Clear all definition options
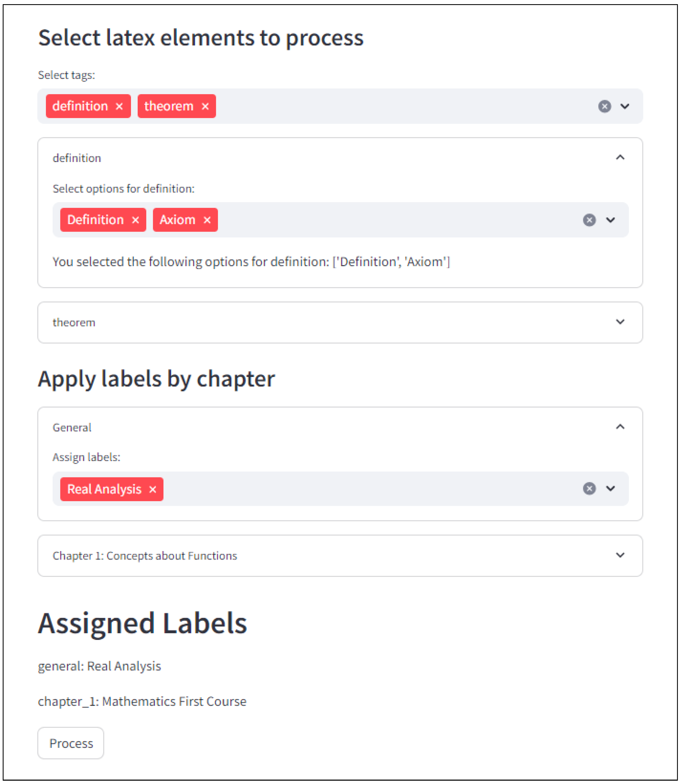The width and height of the screenshot is (681, 784). (x=589, y=220)
